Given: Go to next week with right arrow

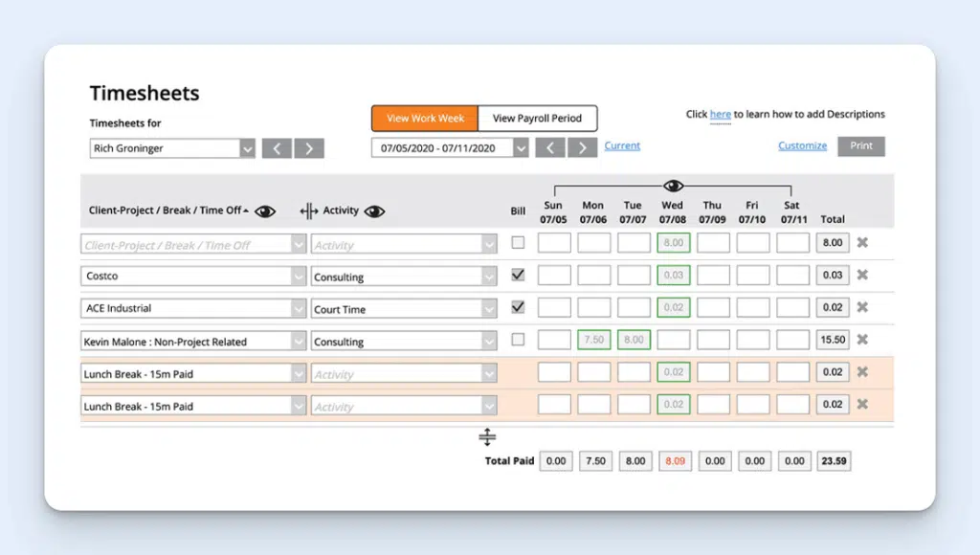Looking at the screenshot, I should pos(582,147).
